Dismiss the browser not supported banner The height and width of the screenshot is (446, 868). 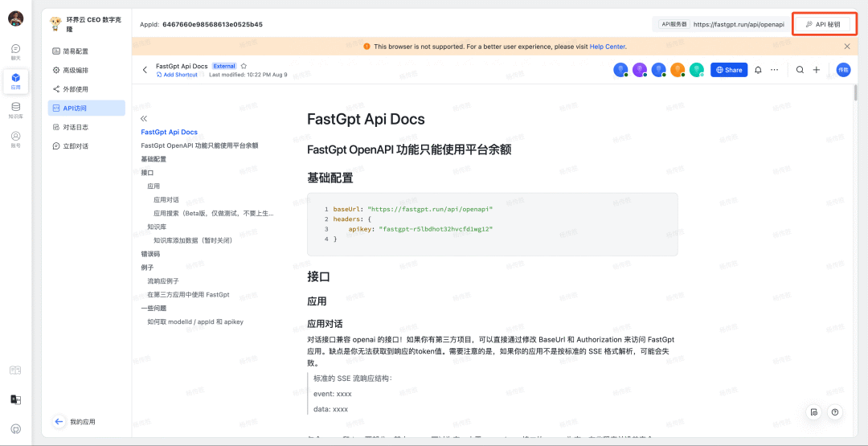tap(847, 47)
